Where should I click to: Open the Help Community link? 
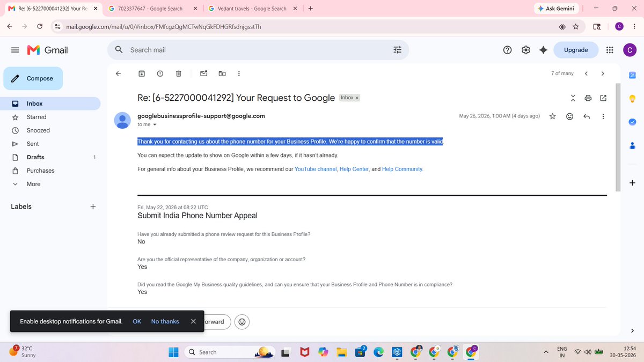[x=402, y=169]
